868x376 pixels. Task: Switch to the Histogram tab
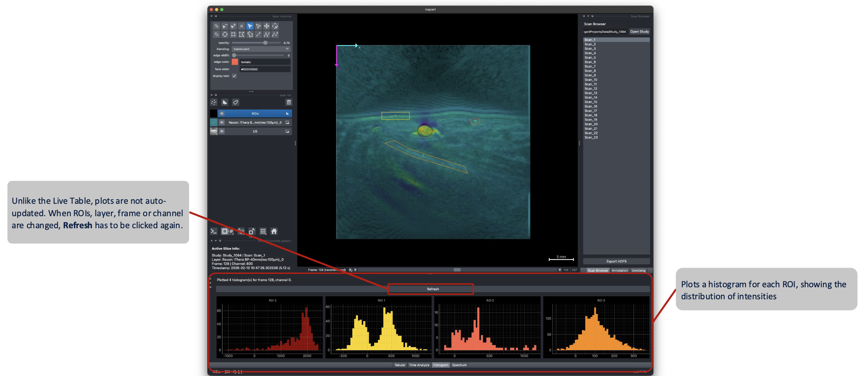[440, 365]
